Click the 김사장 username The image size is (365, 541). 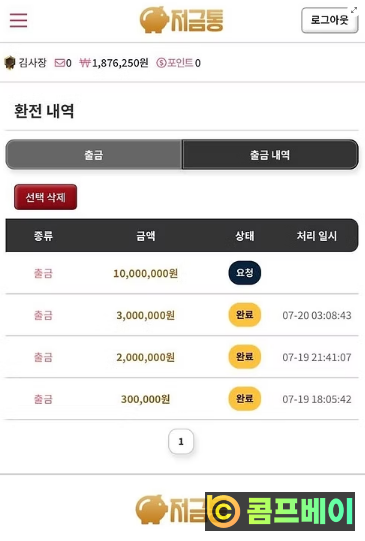coord(32,62)
